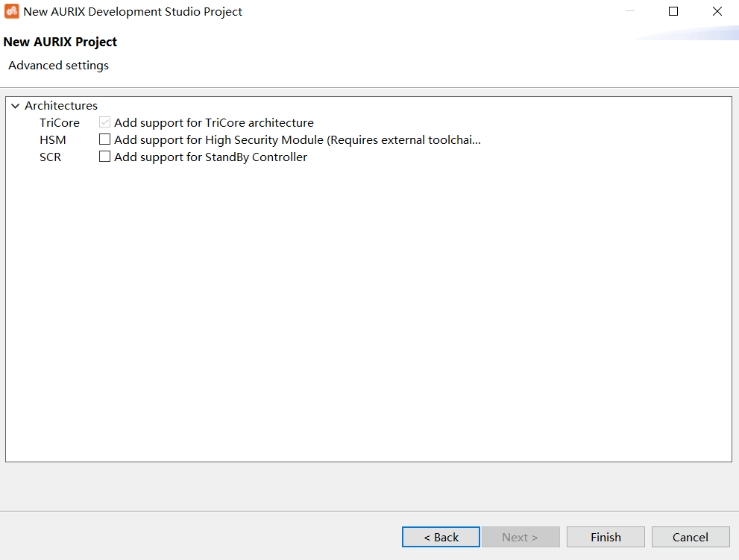Click the 'New AURIX Project' page heading
739x560 pixels.
[x=60, y=42]
